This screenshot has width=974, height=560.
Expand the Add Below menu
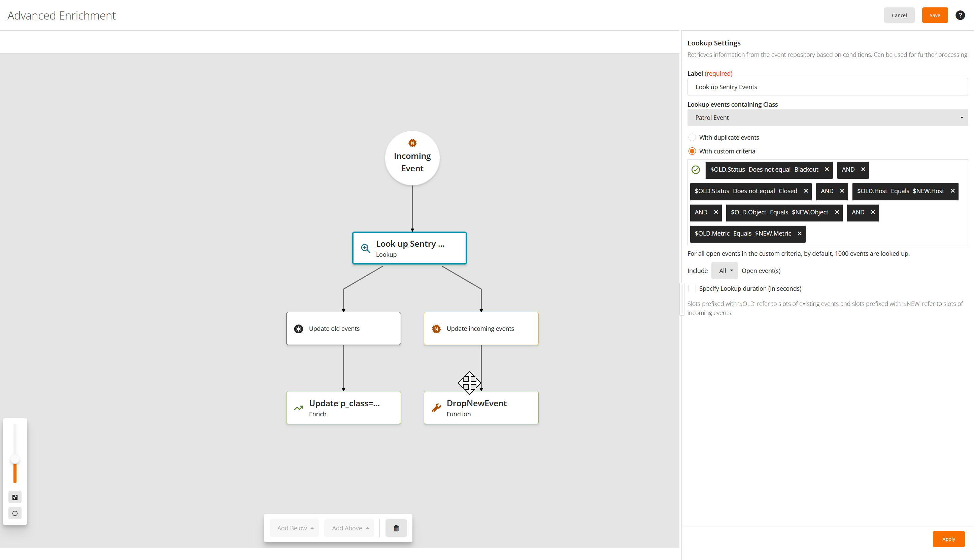[x=295, y=528]
